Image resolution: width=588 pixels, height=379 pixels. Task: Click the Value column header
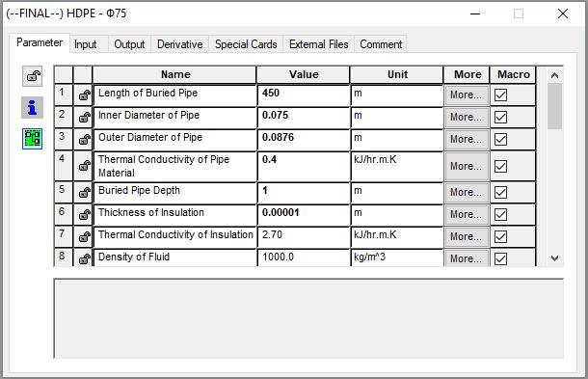point(304,74)
